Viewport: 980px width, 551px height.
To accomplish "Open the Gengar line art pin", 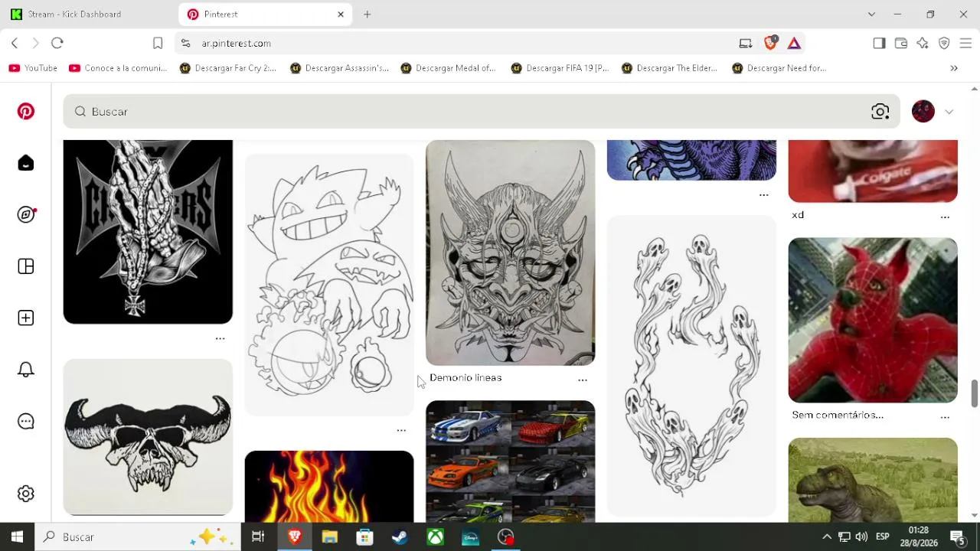I will [329, 285].
